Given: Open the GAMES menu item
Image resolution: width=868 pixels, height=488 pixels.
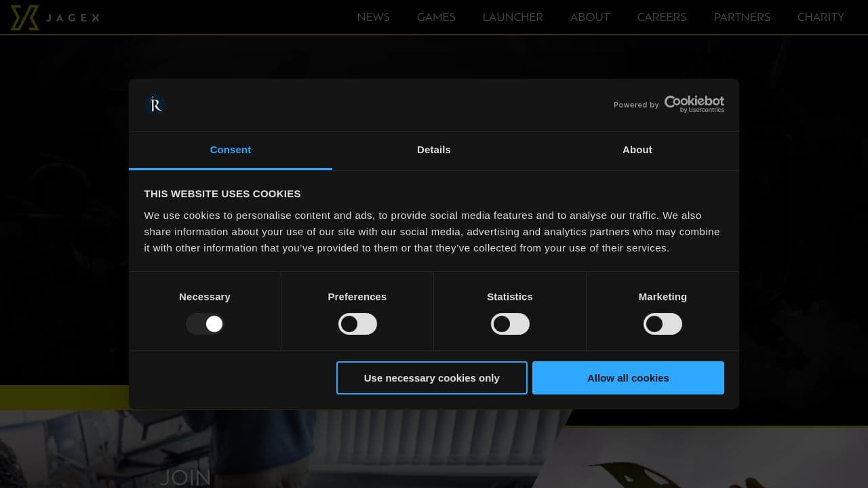Looking at the screenshot, I should pyautogui.click(x=436, y=17).
